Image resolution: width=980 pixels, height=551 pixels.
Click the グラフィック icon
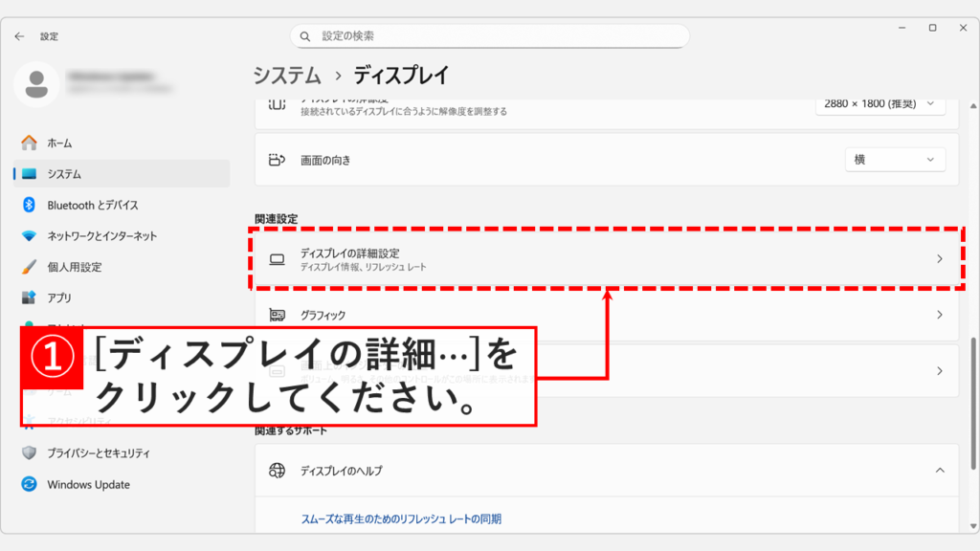[x=278, y=313]
